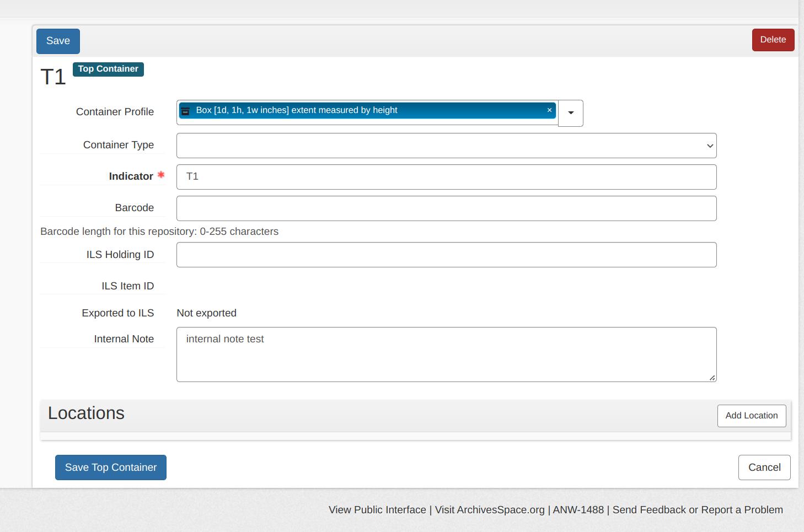Click the box icon in container profile token
Image resolution: width=804 pixels, height=532 pixels.
[185, 111]
